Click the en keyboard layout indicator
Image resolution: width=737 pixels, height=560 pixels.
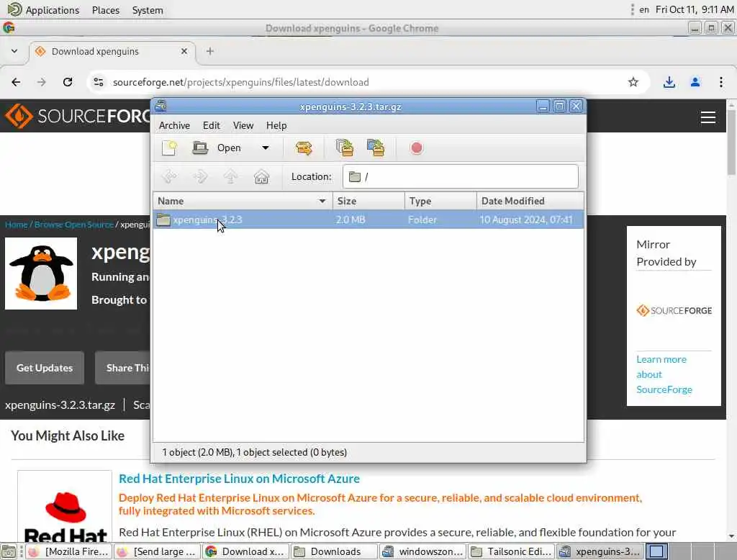pos(644,10)
